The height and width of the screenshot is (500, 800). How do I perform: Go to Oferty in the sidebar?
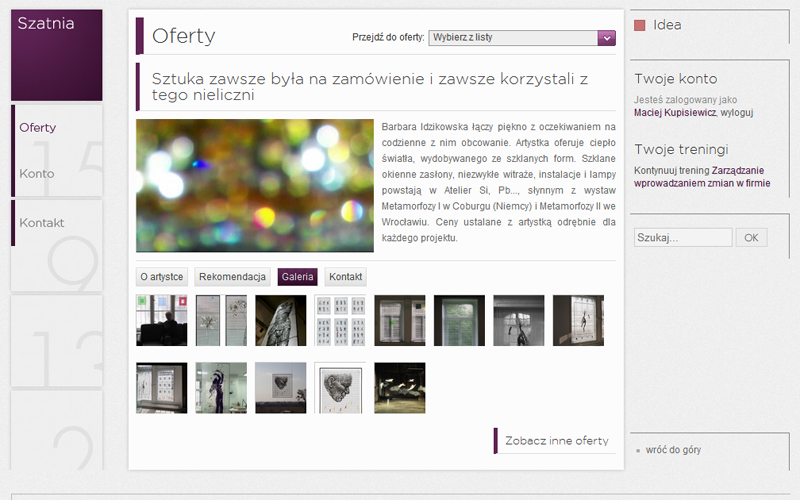[38, 128]
